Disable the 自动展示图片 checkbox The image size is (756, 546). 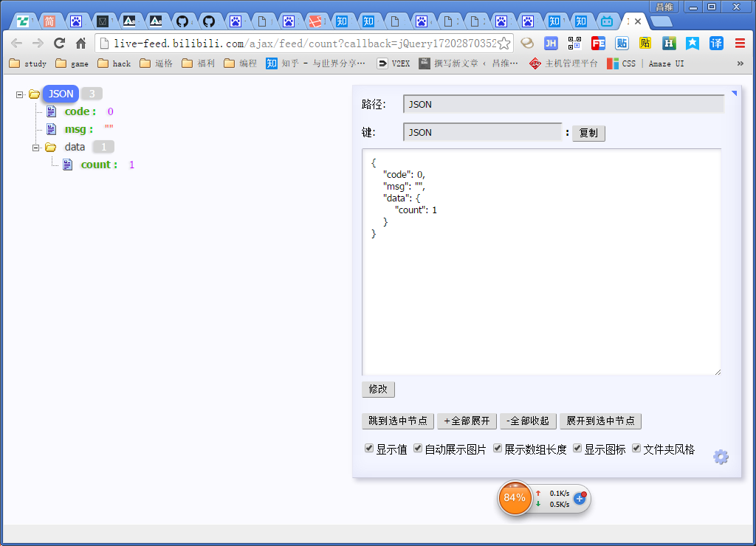(x=417, y=448)
